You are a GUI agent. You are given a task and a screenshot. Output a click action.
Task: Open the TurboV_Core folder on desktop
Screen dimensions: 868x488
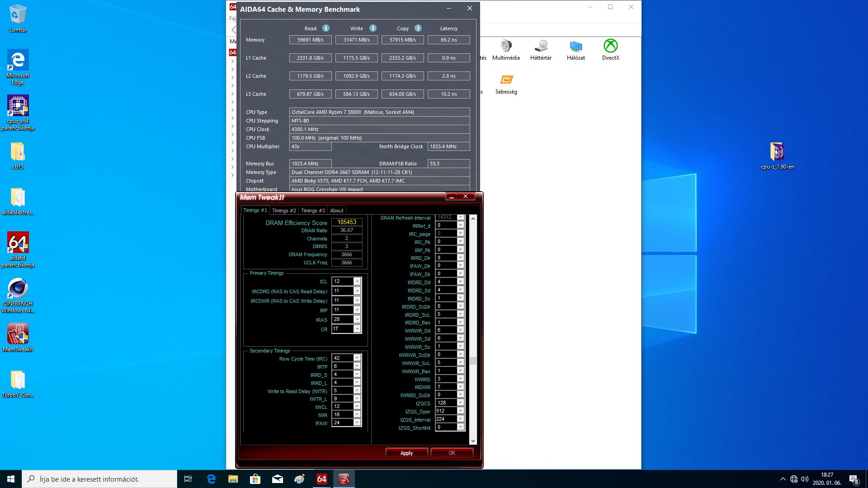18,384
